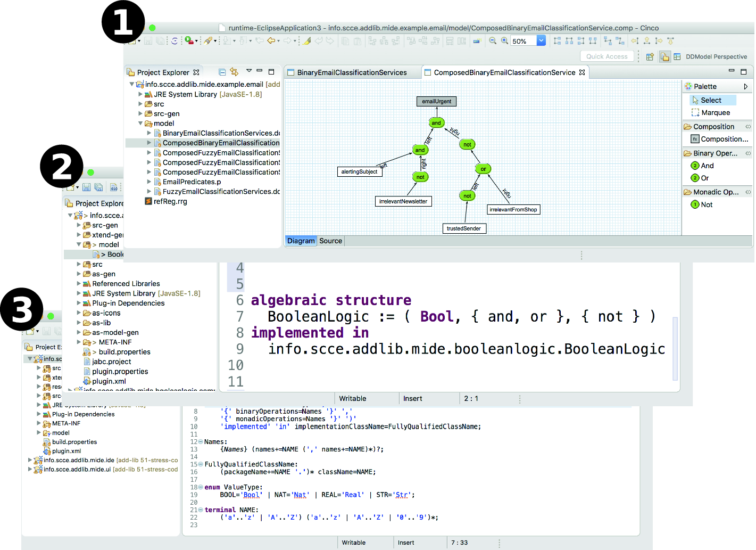Click the 50% zoom input field
This screenshot has width=756, height=550.
(523, 41)
